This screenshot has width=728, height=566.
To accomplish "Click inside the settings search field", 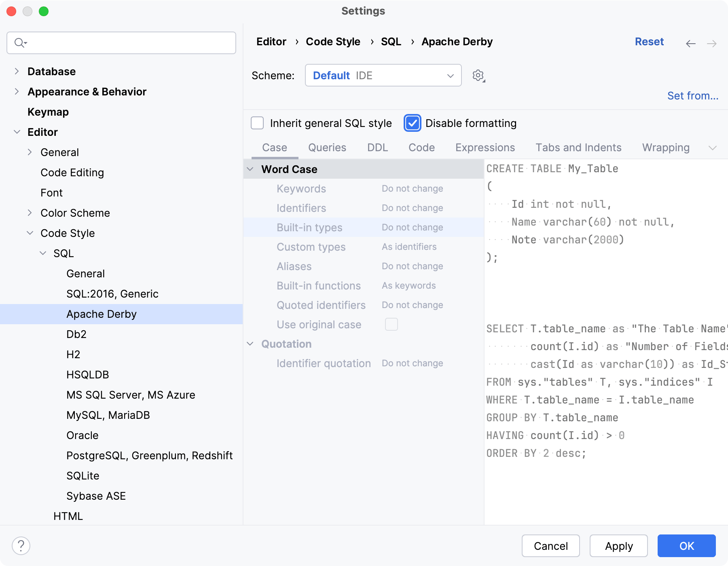I will (121, 42).
